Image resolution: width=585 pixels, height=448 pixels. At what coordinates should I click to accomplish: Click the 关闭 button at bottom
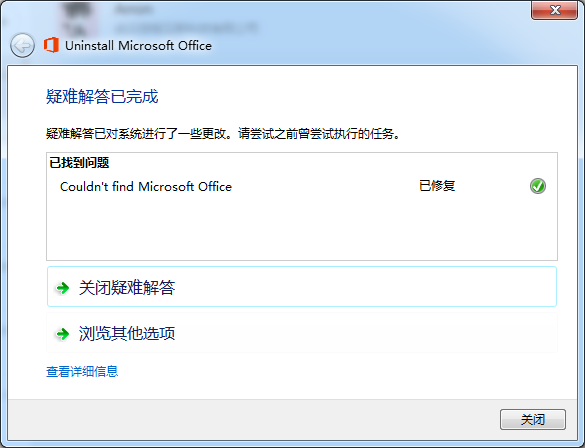pyautogui.click(x=532, y=419)
